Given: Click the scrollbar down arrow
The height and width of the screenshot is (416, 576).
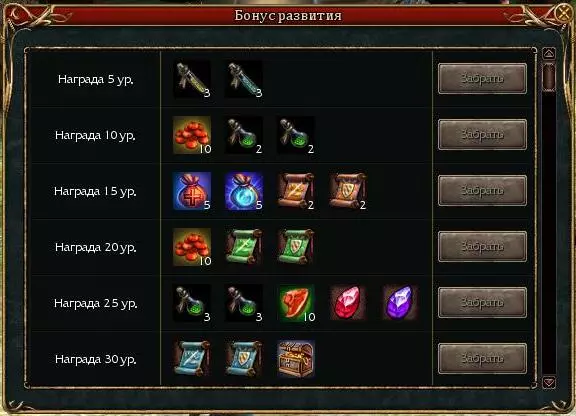Looking at the screenshot, I should (549, 382).
